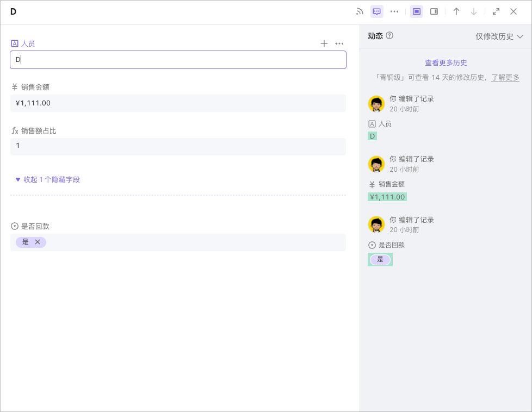Open the toolbar more options menu

tap(394, 11)
